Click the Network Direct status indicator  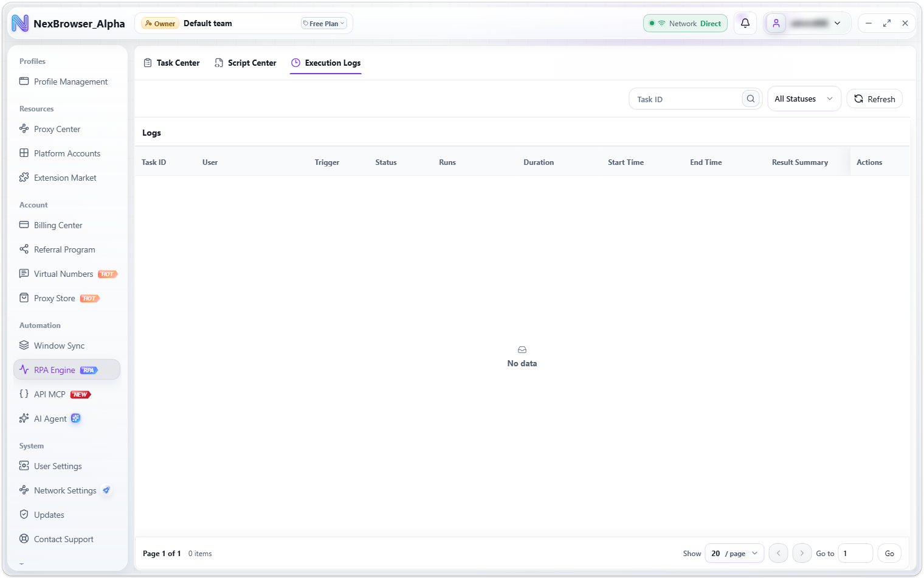point(685,24)
